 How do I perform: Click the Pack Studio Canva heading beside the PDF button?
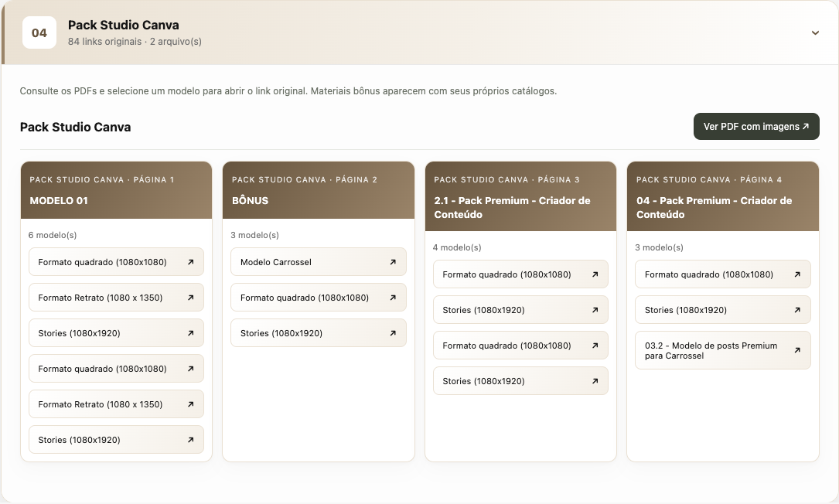(76, 127)
